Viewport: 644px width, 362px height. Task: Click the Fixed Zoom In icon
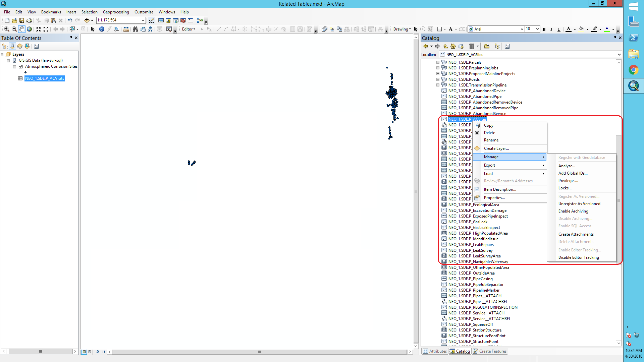click(x=39, y=29)
